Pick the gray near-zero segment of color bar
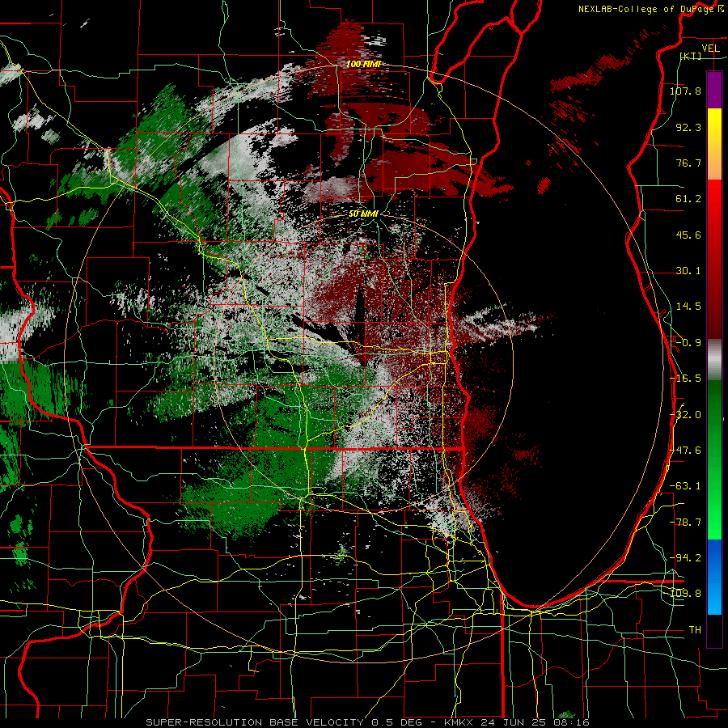This screenshot has height=728, width=728. (714, 360)
